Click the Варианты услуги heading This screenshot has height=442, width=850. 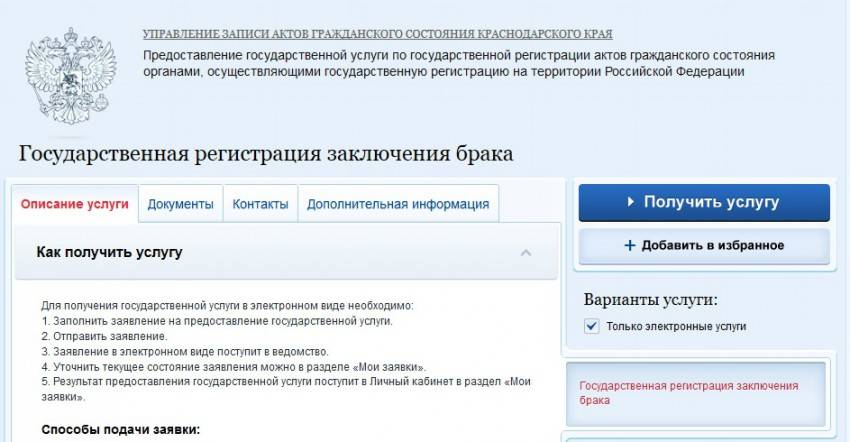[650, 299]
